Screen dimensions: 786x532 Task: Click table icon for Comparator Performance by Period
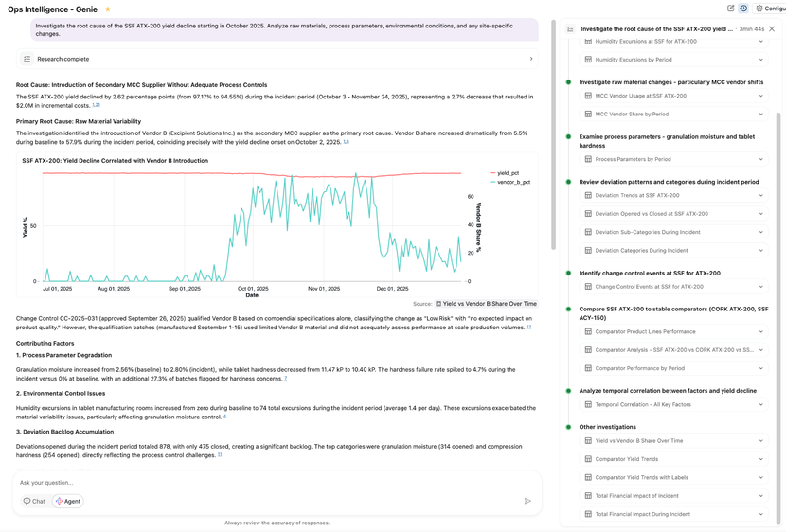click(x=588, y=368)
